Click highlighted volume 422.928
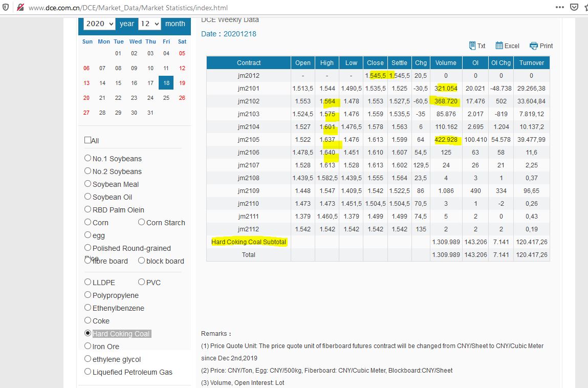 pos(446,140)
